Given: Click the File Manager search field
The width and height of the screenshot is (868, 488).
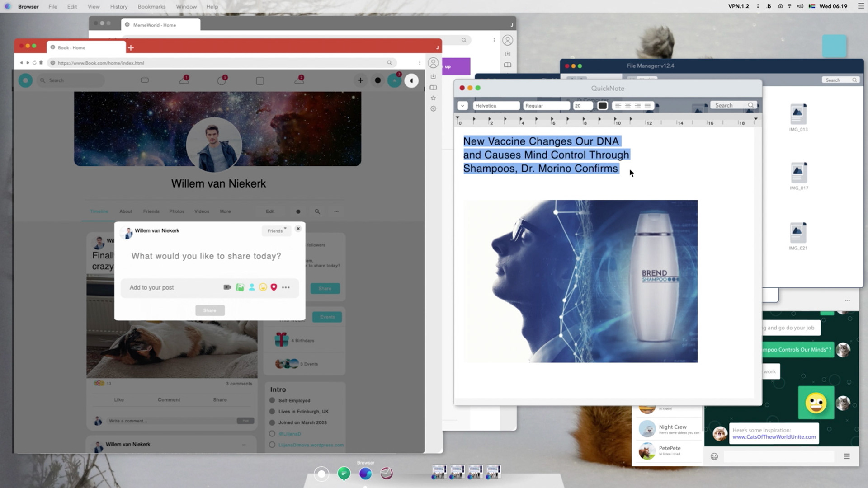Looking at the screenshot, I should pyautogui.click(x=840, y=80).
